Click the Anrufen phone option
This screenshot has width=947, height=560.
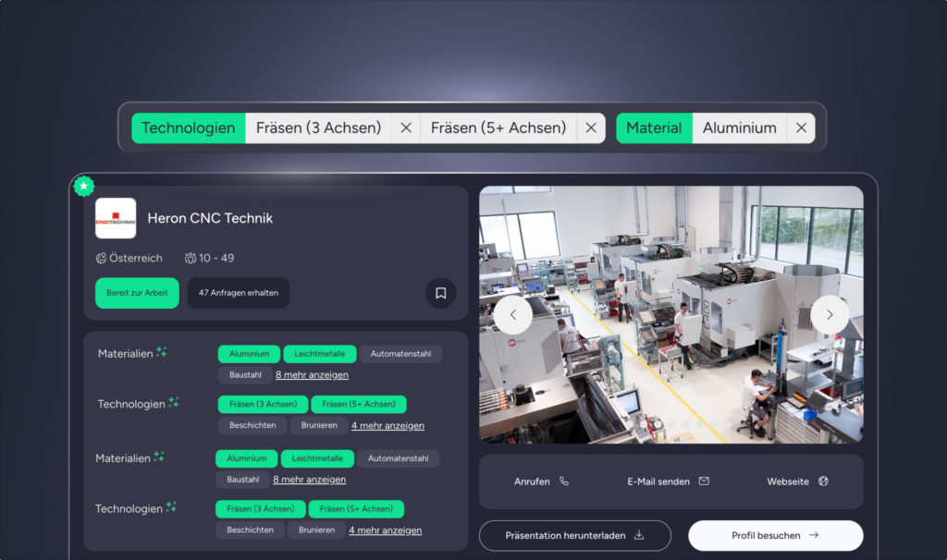(541, 481)
